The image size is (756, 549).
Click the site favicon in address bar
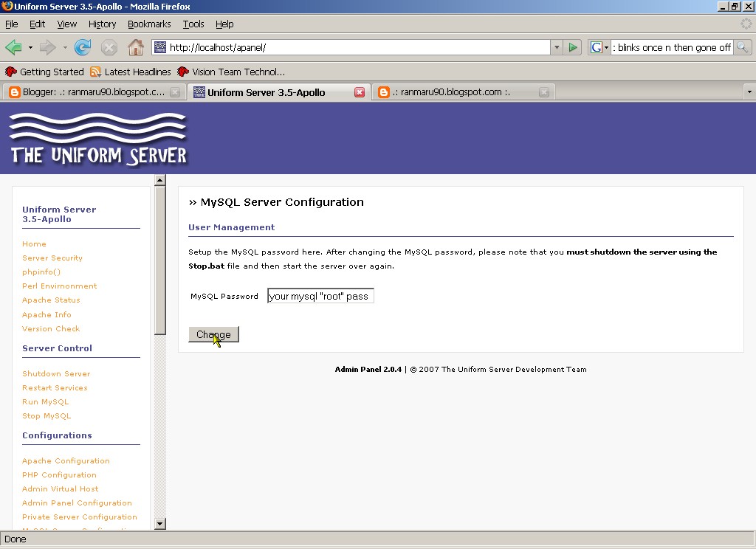(x=160, y=47)
